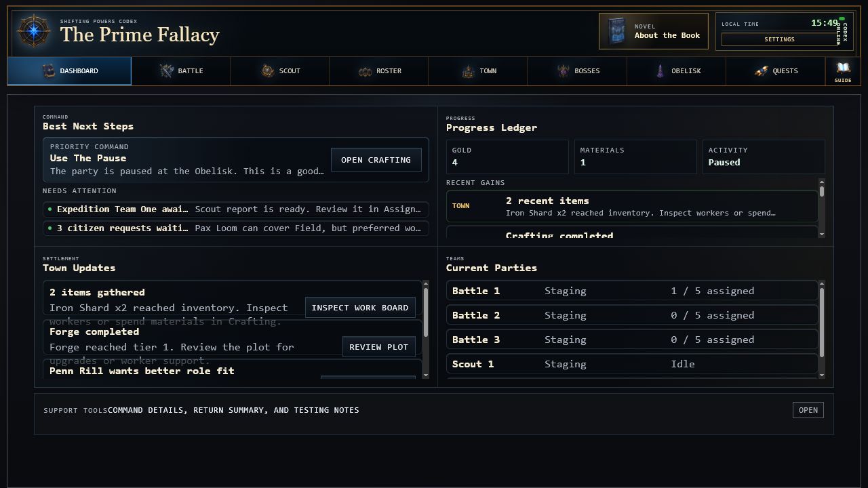Viewport: 868px width, 488px height.
Task: Select the Dashboard tab
Action: point(69,71)
